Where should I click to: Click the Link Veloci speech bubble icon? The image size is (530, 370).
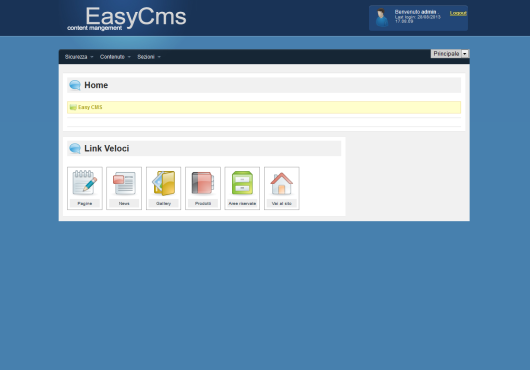(x=75, y=148)
